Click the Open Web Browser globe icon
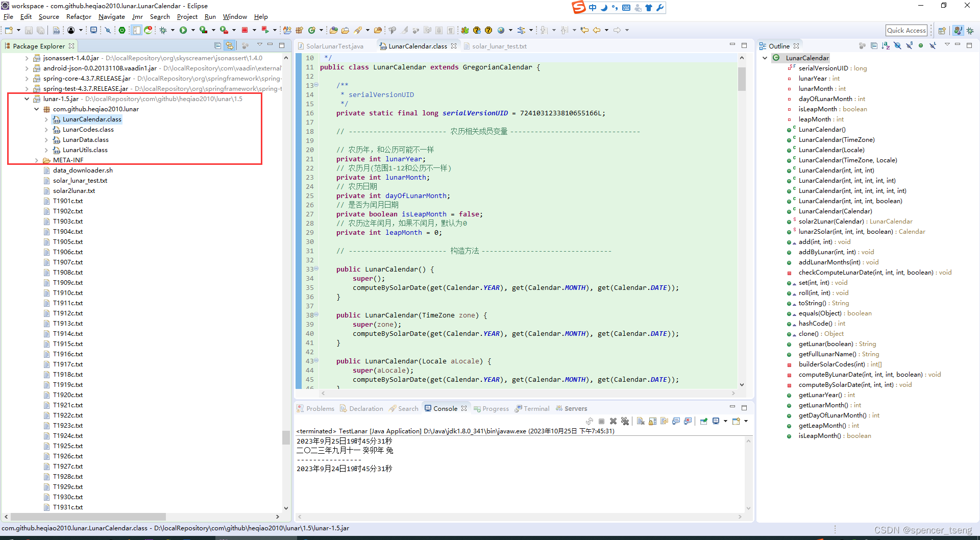 click(x=501, y=30)
